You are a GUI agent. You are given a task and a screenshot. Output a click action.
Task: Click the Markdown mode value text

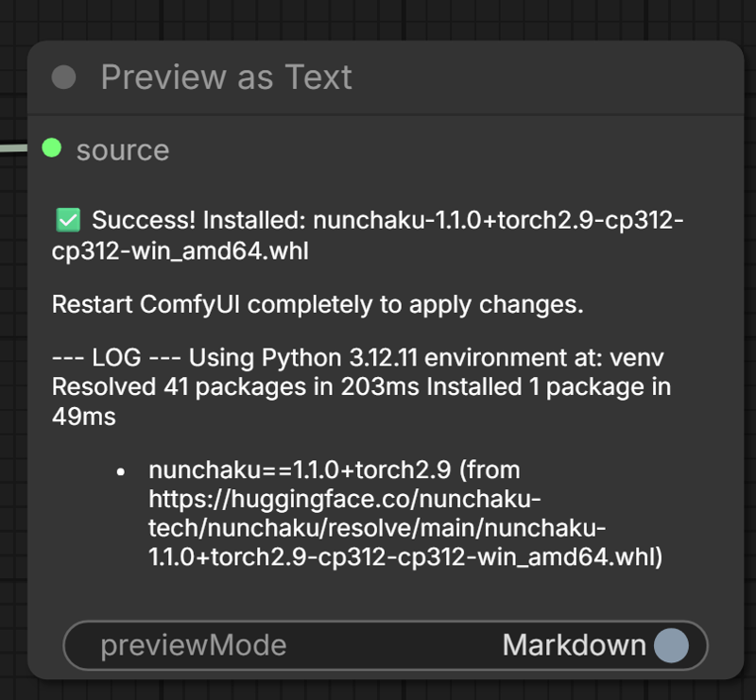pos(574,646)
